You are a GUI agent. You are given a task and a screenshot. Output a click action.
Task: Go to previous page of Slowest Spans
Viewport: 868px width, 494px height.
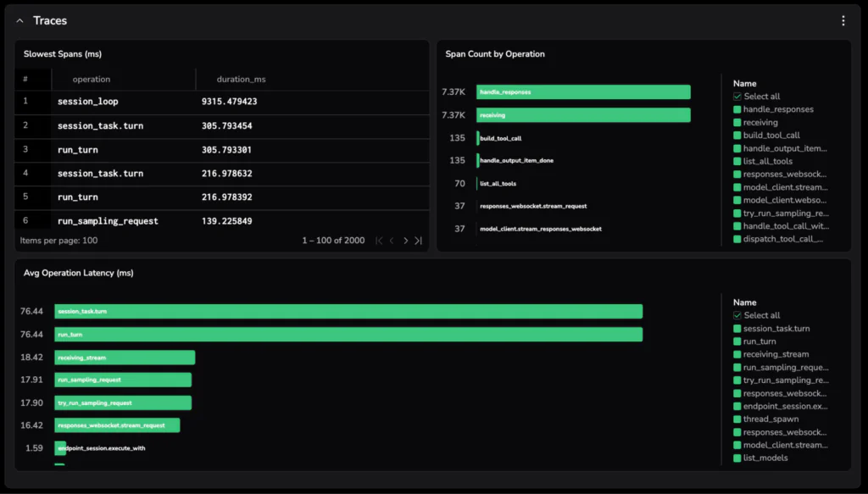(392, 241)
